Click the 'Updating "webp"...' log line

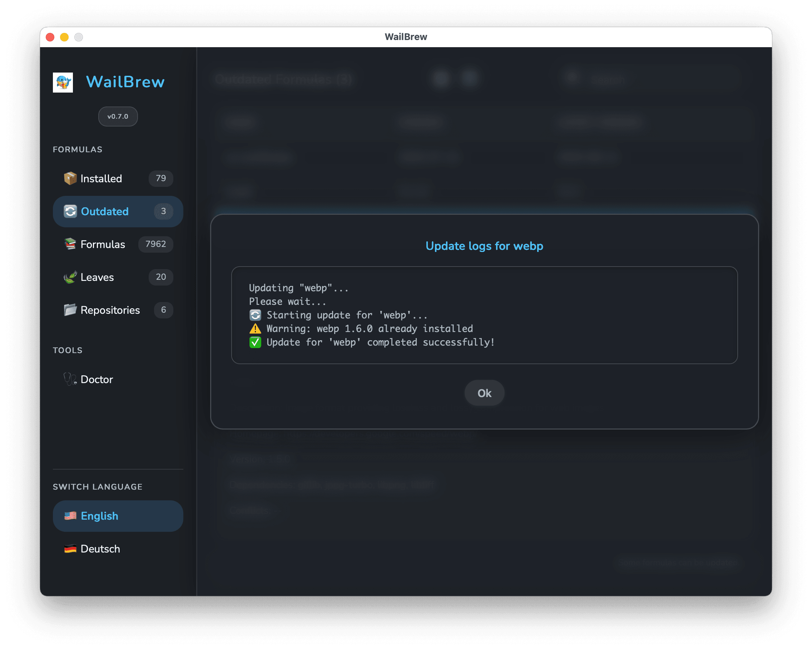(x=299, y=288)
